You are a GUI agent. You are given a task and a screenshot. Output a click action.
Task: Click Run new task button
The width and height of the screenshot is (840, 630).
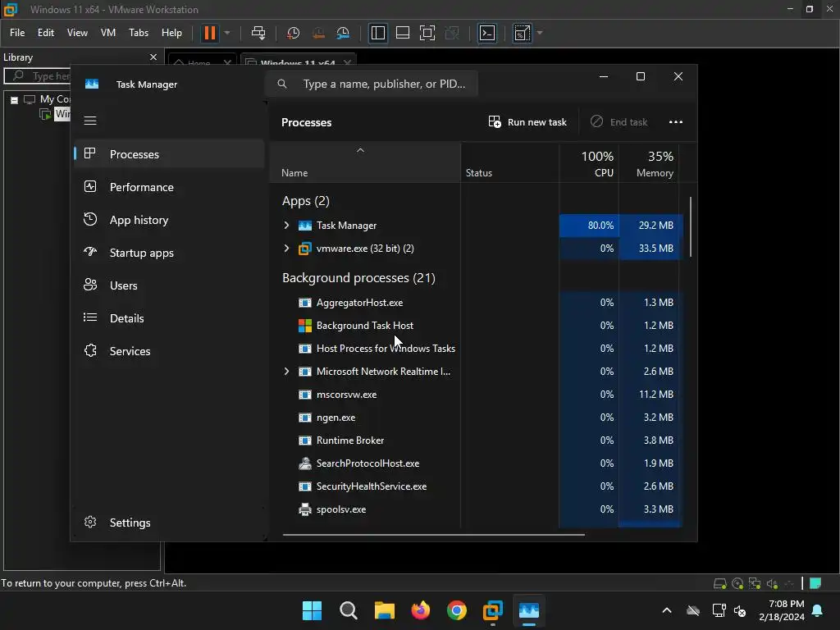click(x=527, y=121)
